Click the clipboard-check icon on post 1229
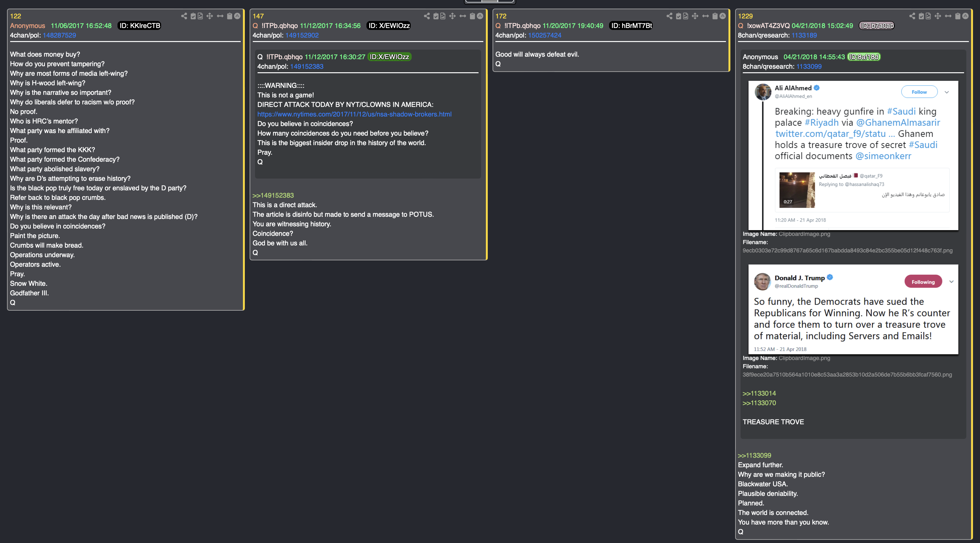This screenshot has height=543, width=980. (x=921, y=16)
